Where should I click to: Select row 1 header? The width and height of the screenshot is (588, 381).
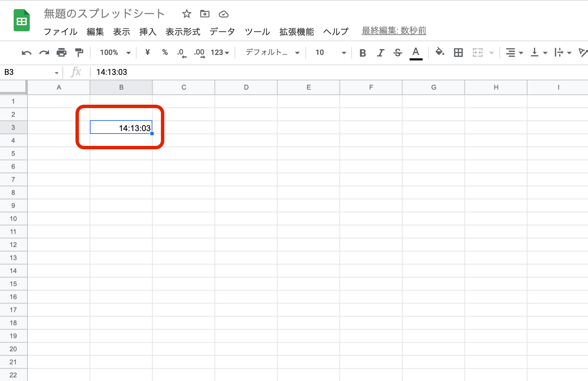point(13,101)
